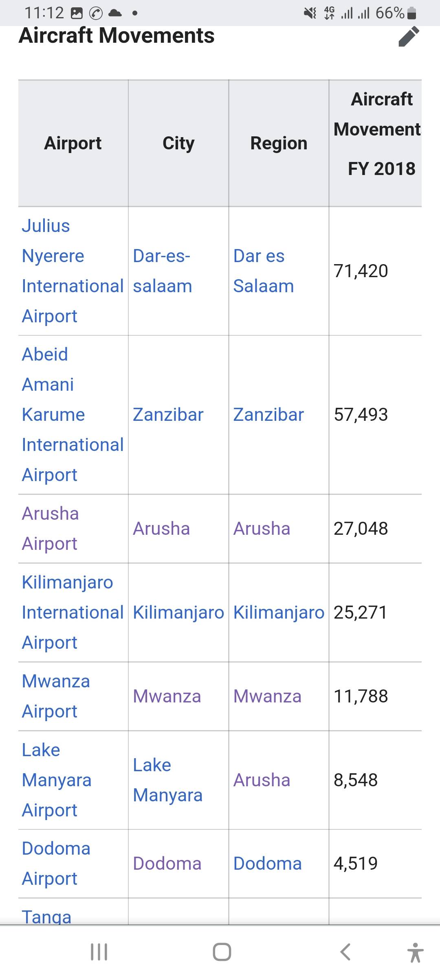This screenshot has height=980, width=440.
Task: Open Lake Manyara Airport link
Action: (57, 780)
